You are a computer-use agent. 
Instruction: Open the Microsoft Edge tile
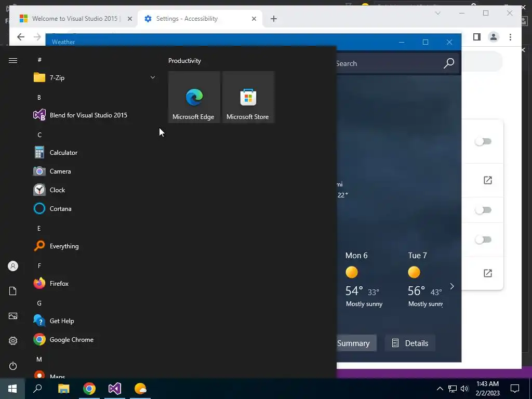pos(194,97)
